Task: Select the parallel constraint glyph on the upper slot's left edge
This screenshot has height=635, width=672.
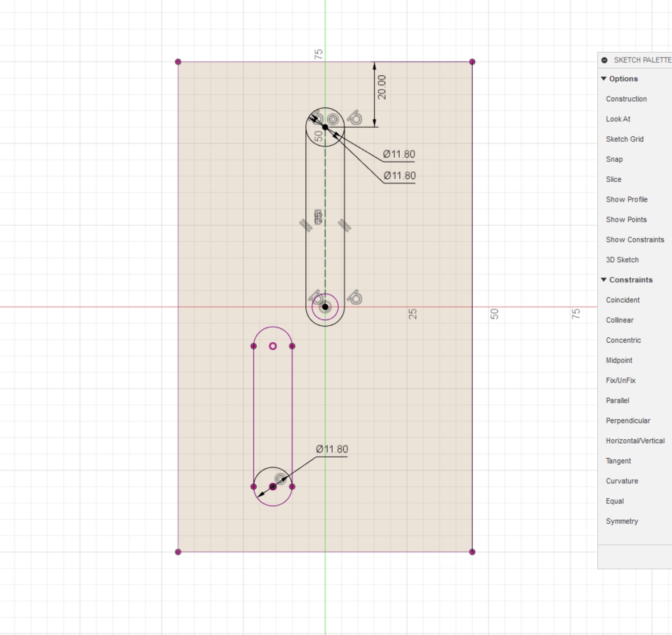Action: click(x=306, y=225)
